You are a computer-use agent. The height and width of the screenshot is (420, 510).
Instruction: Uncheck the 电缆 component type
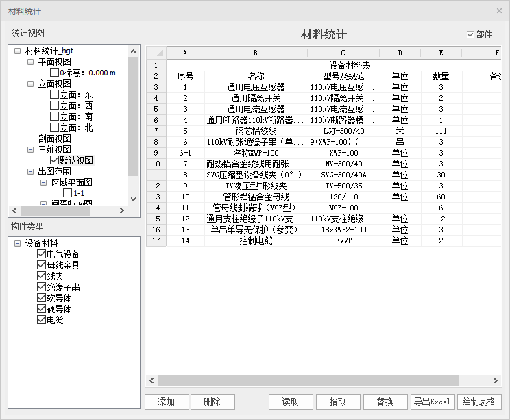(41, 320)
